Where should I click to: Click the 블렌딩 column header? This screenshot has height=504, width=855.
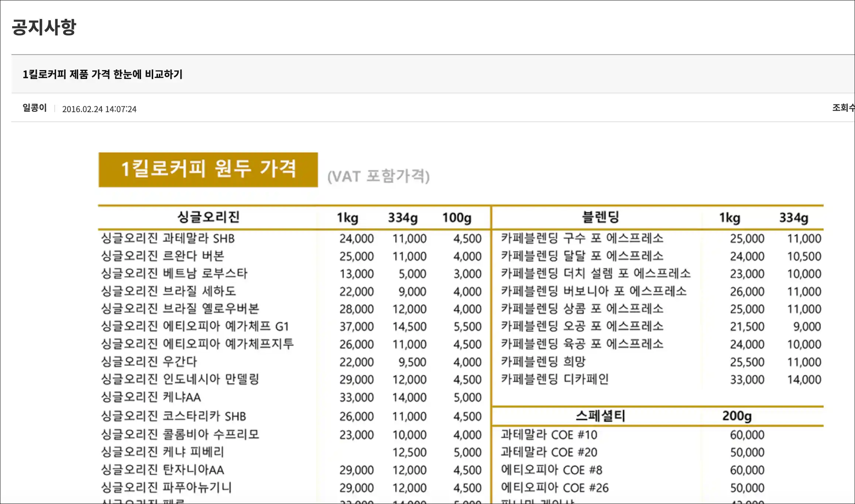[600, 217]
